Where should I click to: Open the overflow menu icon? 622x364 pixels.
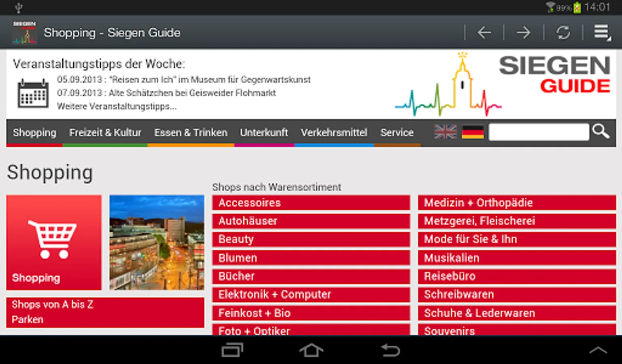coord(602,32)
